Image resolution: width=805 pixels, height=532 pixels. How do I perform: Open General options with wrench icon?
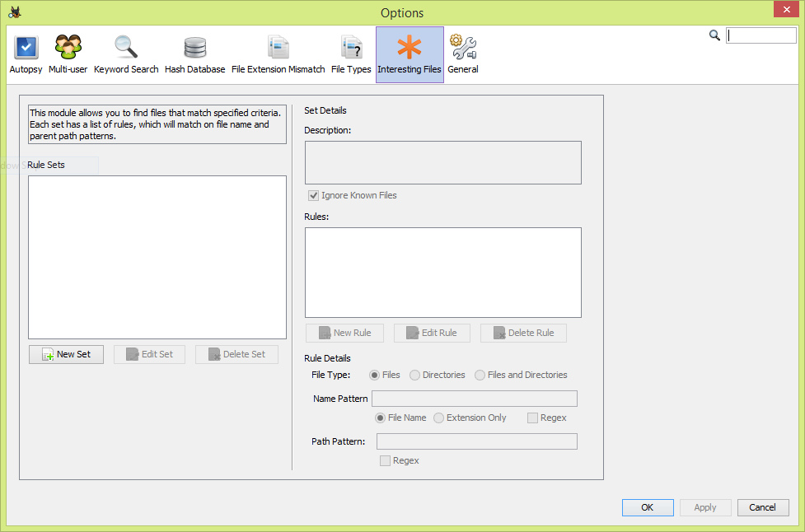tap(462, 54)
